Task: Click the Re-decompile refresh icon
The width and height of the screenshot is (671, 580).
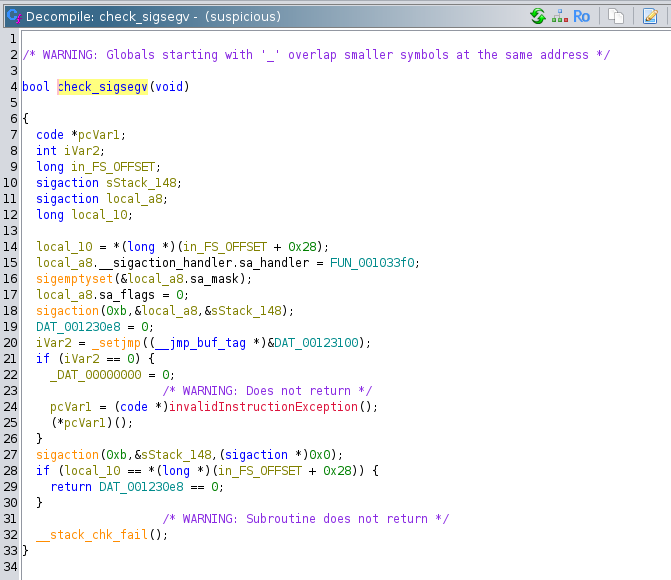Action: pyautogui.click(x=537, y=16)
